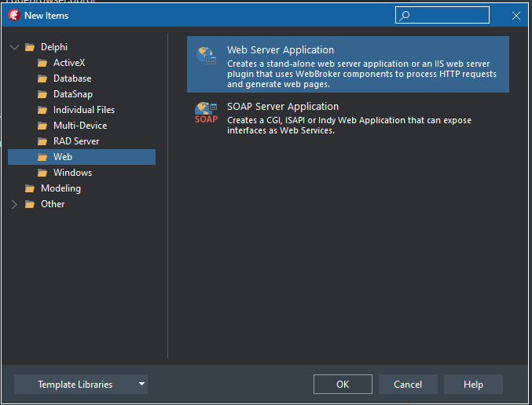
Task: Select the Other category label
Action: (53, 204)
